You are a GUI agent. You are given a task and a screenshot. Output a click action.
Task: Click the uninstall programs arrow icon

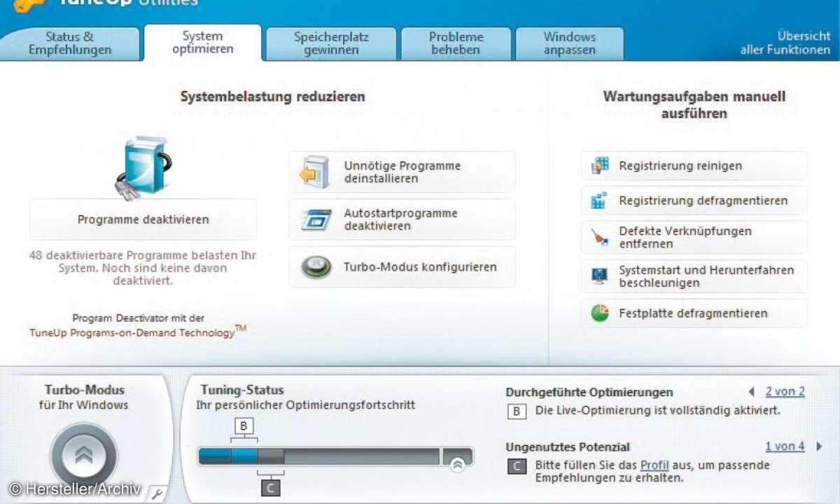(x=315, y=172)
